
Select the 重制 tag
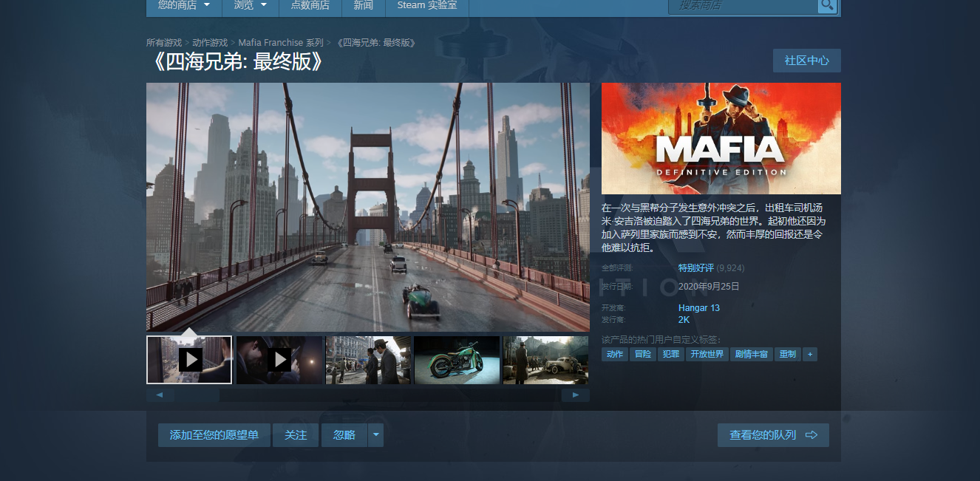coord(788,355)
